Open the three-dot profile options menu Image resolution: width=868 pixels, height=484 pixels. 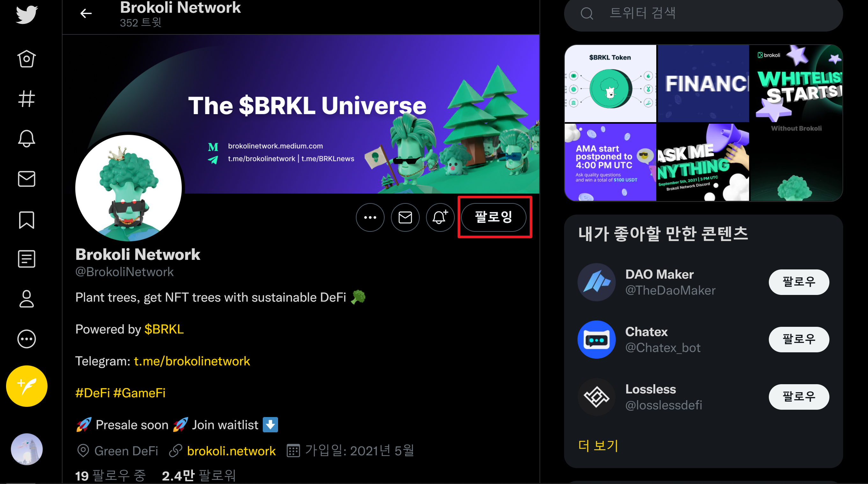(x=370, y=217)
